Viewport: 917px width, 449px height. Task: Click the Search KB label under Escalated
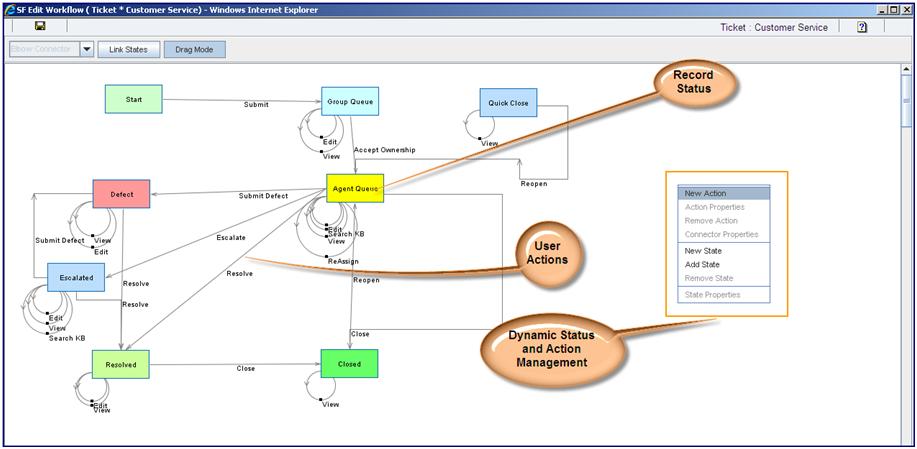tap(67, 338)
